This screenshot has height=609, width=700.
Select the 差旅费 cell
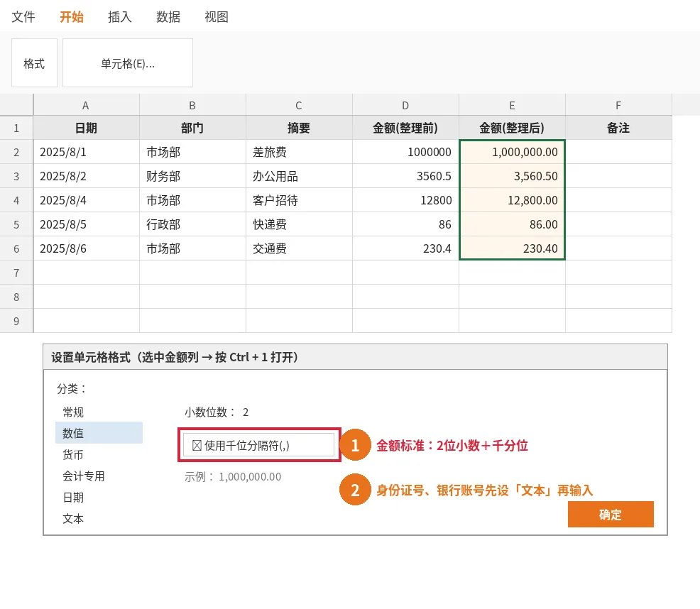point(299,152)
